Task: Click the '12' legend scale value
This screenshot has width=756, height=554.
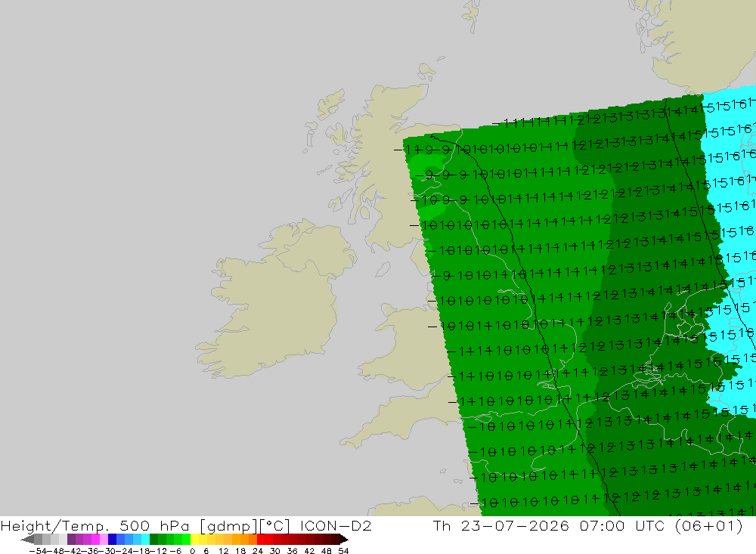Action: tap(223, 551)
